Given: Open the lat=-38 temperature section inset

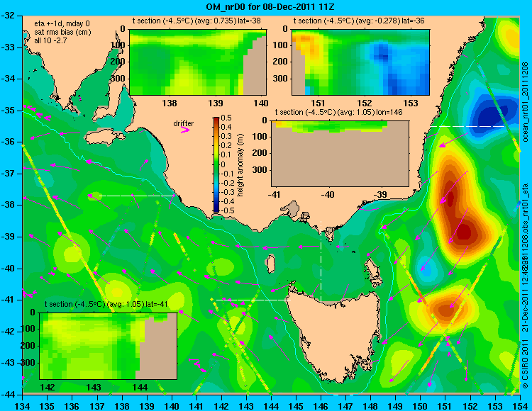Looking at the screenshot, I should [x=198, y=62].
